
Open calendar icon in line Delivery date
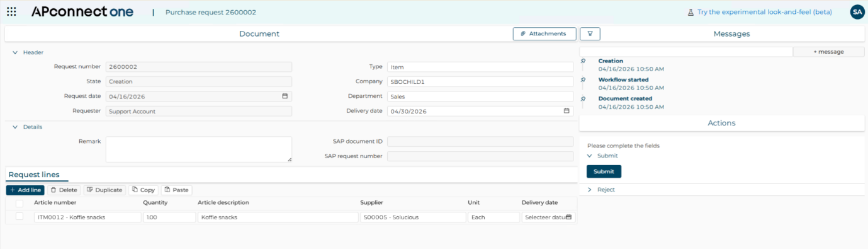568,217
